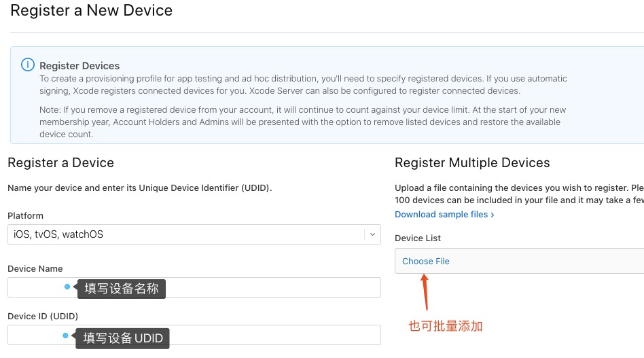The image size is (644, 358).
Task: Expand the Platform chevron arrow
Action: (372, 234)
